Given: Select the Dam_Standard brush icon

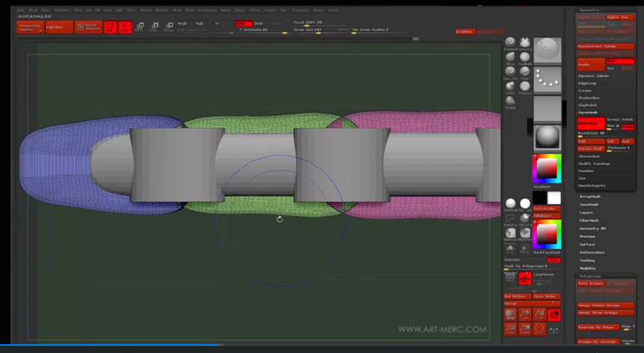Looking at the screenshot, I should tap(510, 72).
